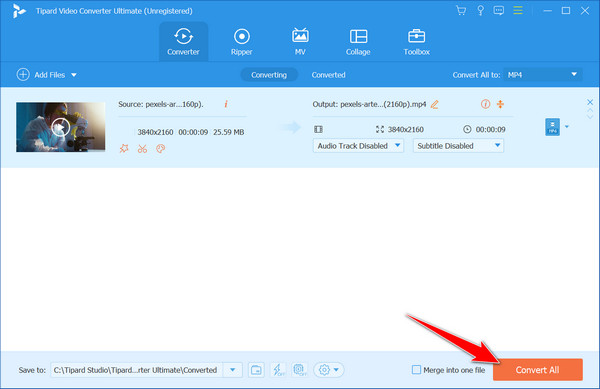Click source text 'Source: pexels-ar...160p).'

coord(161,104)
